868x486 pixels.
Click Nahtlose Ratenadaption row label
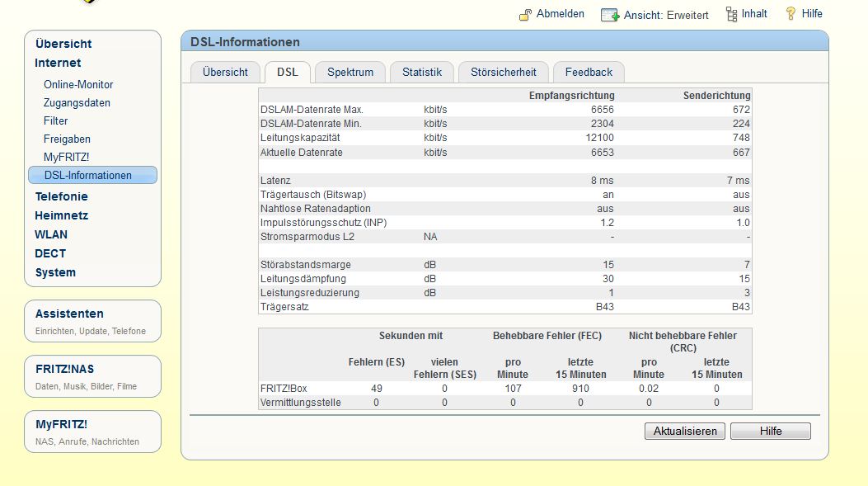point(316,209)
